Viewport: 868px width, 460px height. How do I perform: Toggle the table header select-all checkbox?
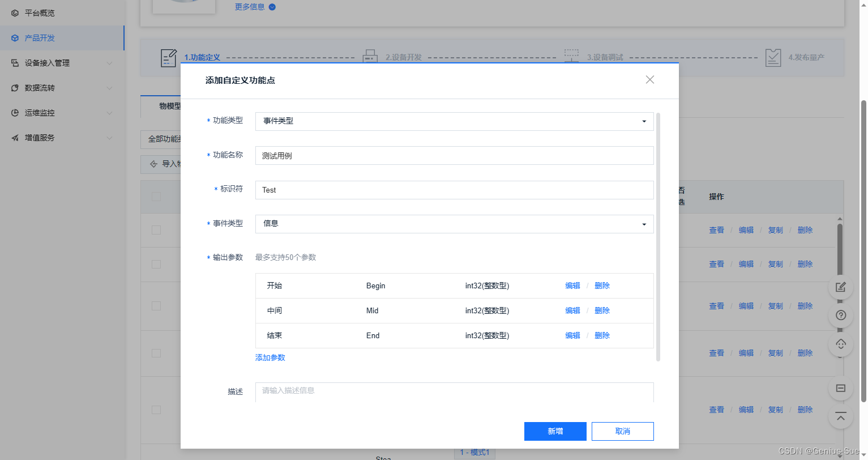pyautogui.click(x=156, y=197)
